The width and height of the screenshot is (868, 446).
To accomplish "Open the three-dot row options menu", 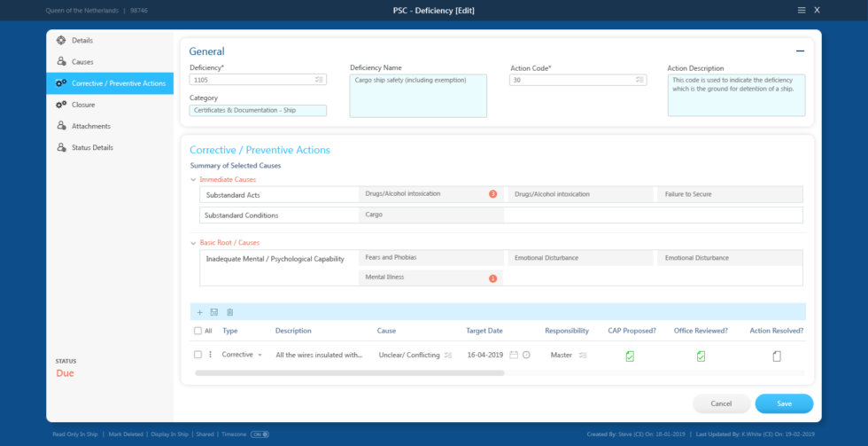I will [211, 355].
